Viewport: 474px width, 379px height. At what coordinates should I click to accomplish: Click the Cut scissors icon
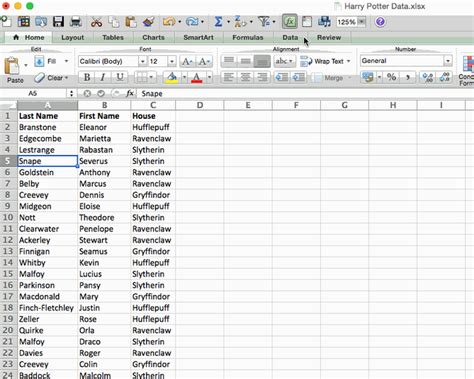point(96,22)
